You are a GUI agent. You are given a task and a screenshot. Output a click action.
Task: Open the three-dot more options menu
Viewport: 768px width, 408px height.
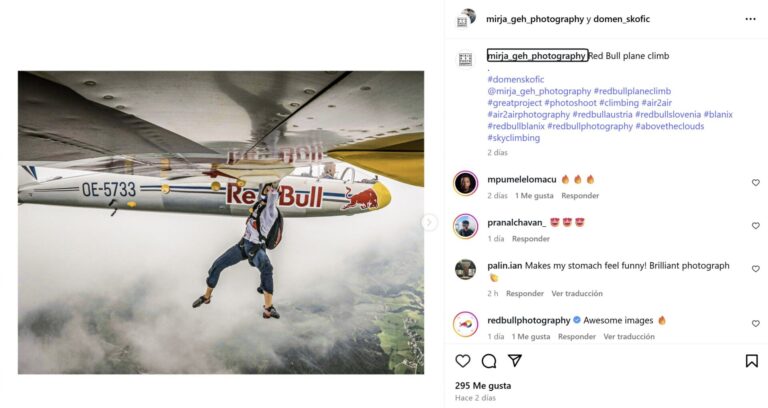pos(750,19)
